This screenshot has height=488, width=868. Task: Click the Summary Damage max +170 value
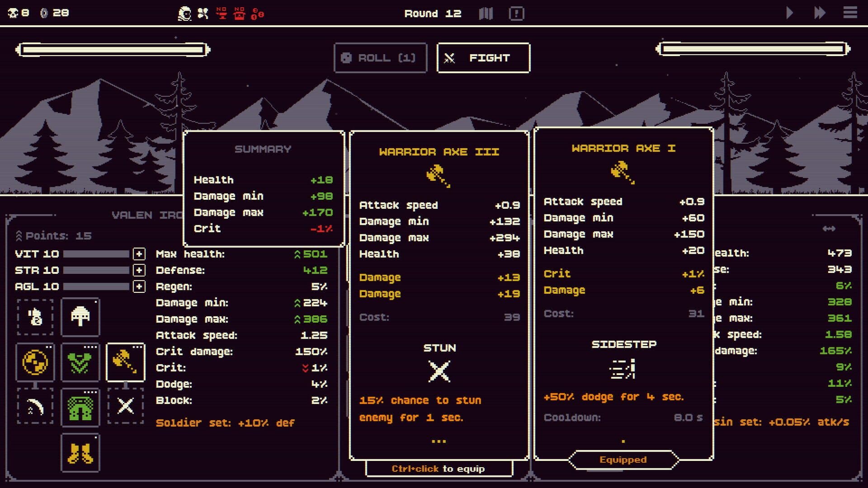(x=317, y=212)
